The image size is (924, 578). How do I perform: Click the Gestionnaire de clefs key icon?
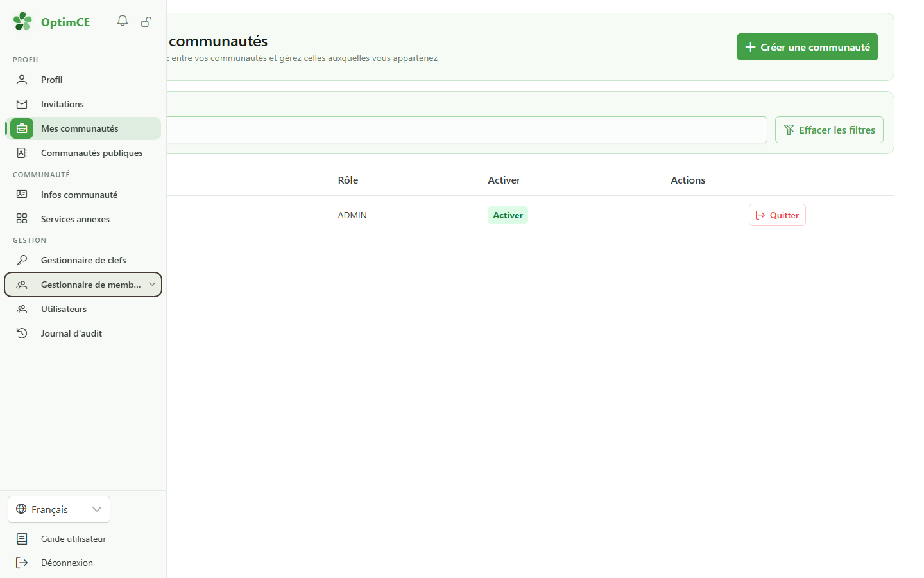[22, 260]
